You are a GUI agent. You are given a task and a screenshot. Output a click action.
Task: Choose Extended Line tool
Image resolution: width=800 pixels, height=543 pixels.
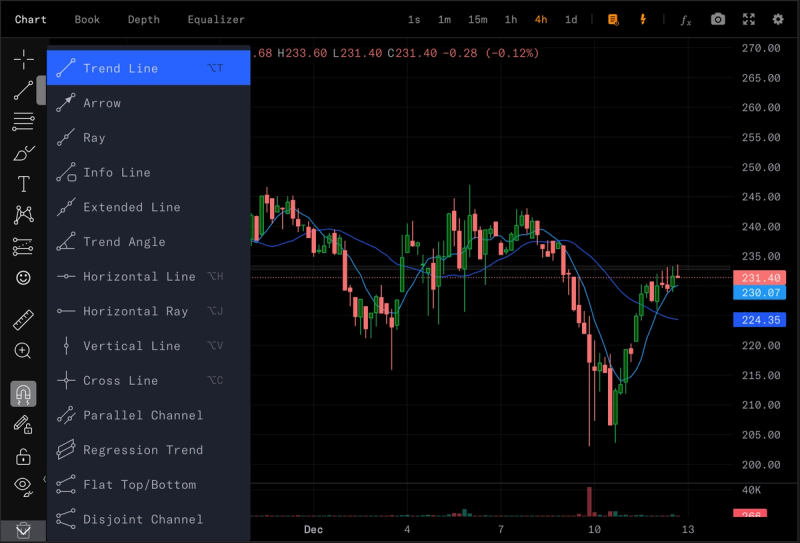[x=148, y=207]
